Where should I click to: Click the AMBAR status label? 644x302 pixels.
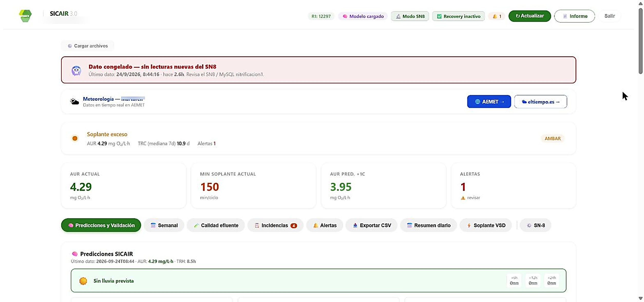tap(553, 138)
